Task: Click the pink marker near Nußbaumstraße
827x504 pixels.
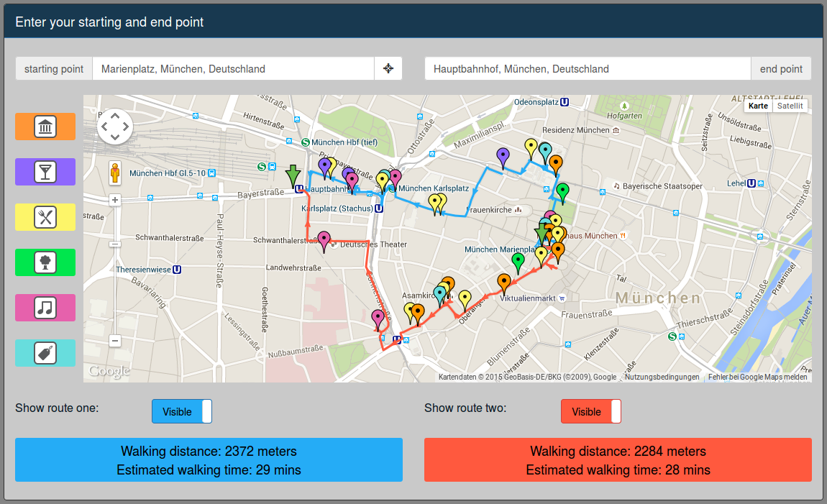Action: [x=378, y=321]
